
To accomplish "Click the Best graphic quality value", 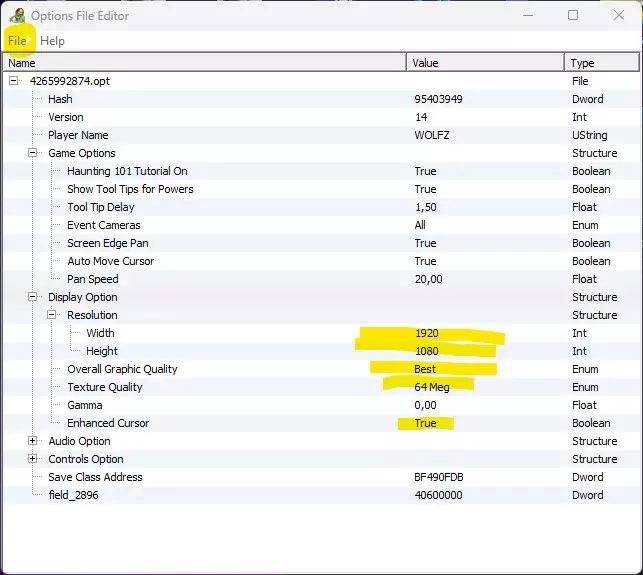I will pos(425,369).
